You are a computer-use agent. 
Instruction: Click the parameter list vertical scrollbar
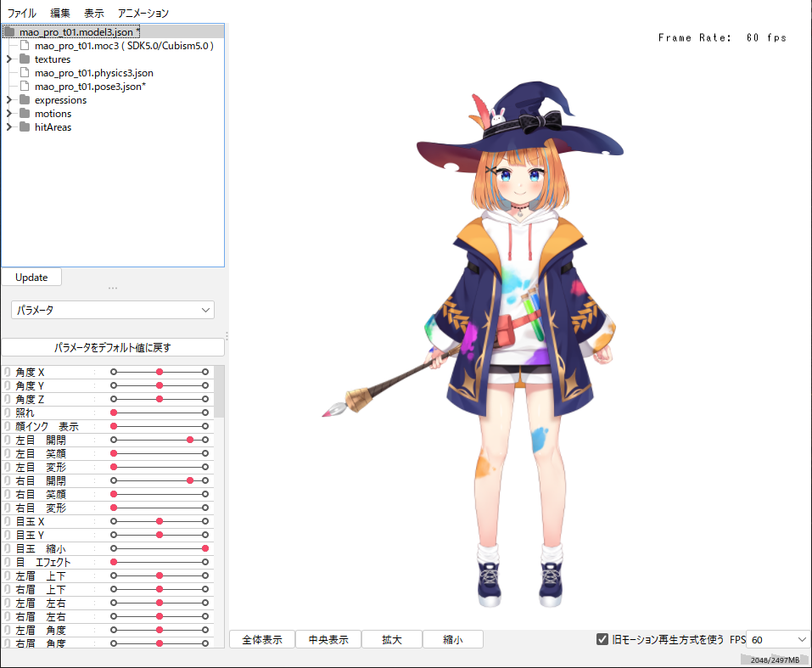219,391
